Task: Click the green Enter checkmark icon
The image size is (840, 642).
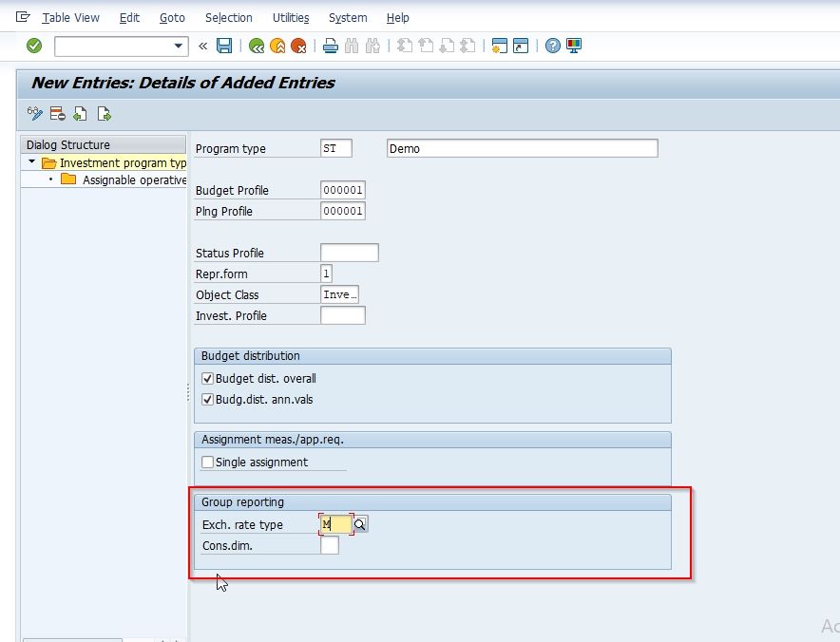Action: click(x=34, y=46)
